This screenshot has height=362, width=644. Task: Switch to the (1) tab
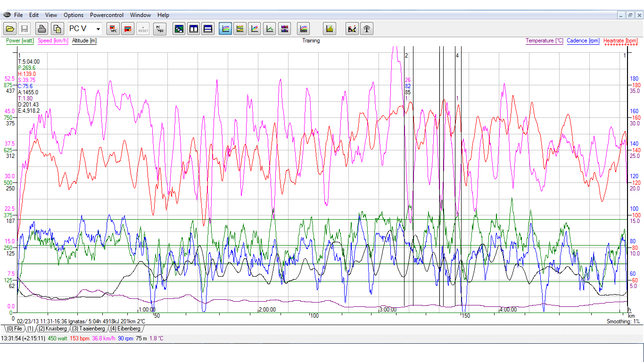tap(30, 329)
